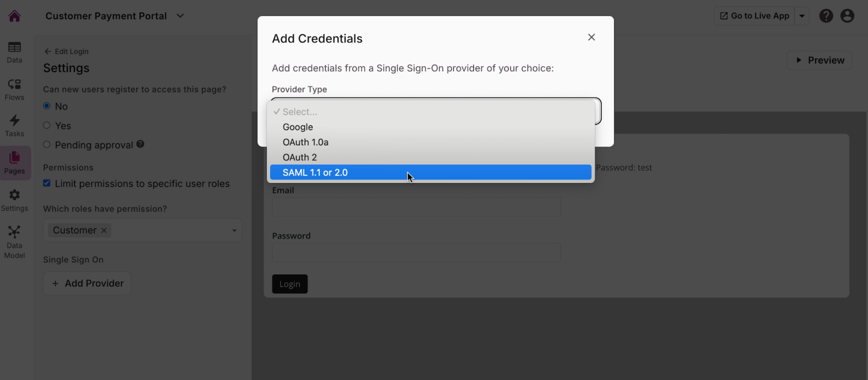Image resolution: width=868 pixels, height=380 pixels.
Task: Expand the Customer Payment Portal app dropdown
Action: coord(180,16)
